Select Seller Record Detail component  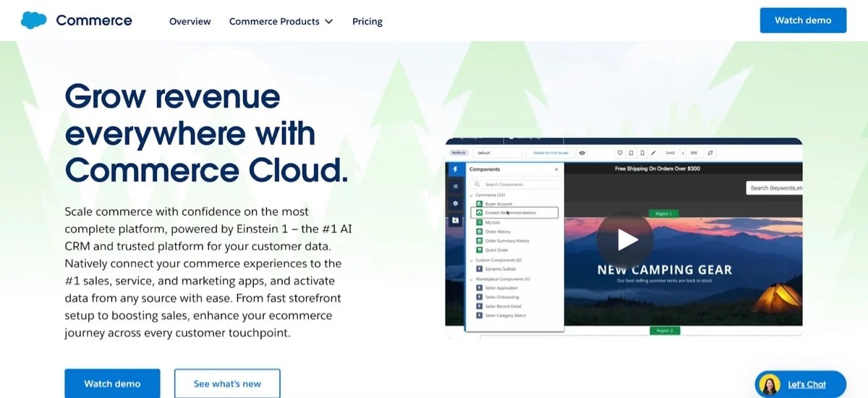pyautogui.click(x=499, y=306)
